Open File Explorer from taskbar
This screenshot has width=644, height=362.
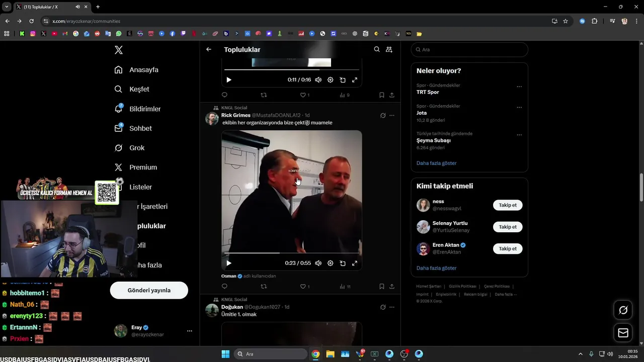(330, 354)
